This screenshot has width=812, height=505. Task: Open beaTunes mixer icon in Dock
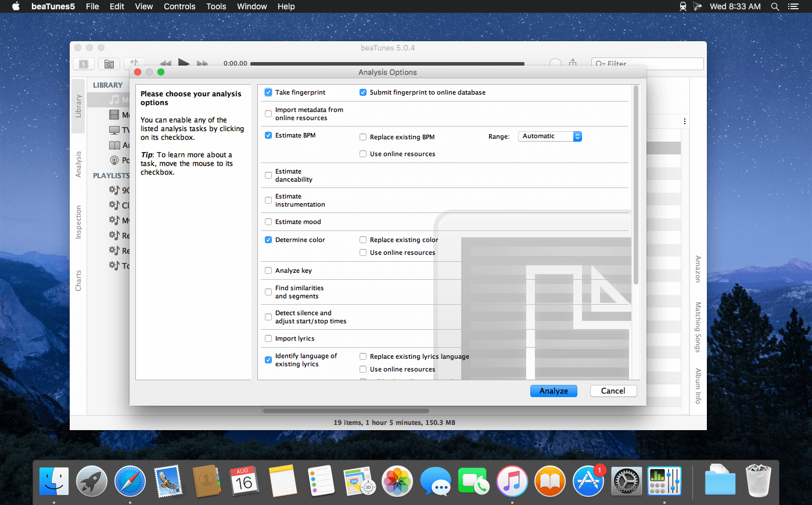click(x=664, y=481)
